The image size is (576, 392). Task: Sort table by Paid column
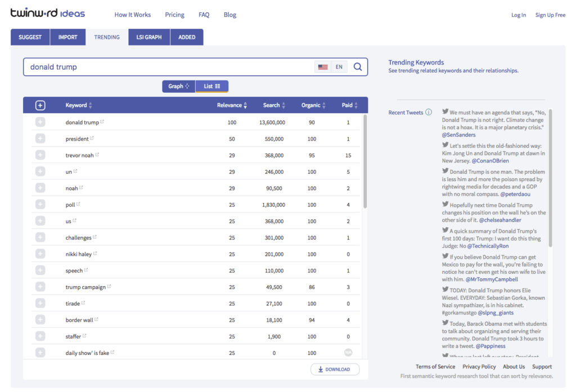click(x=349, y=105)
